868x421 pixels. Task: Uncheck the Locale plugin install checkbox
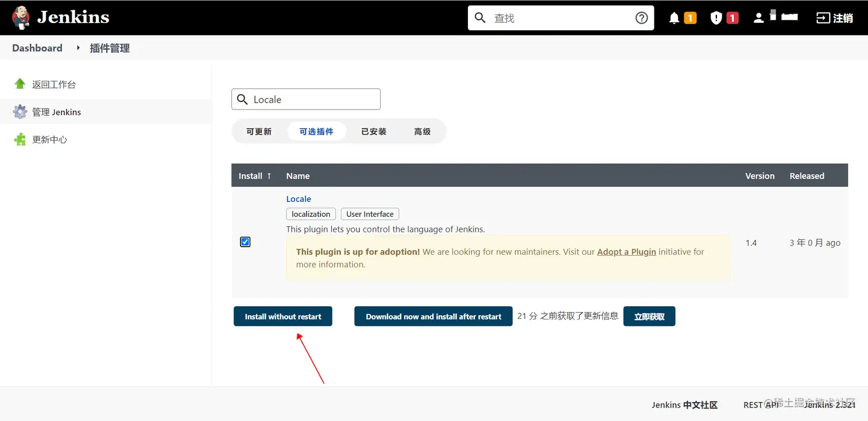pyautogui.click(x=245, y=242)
